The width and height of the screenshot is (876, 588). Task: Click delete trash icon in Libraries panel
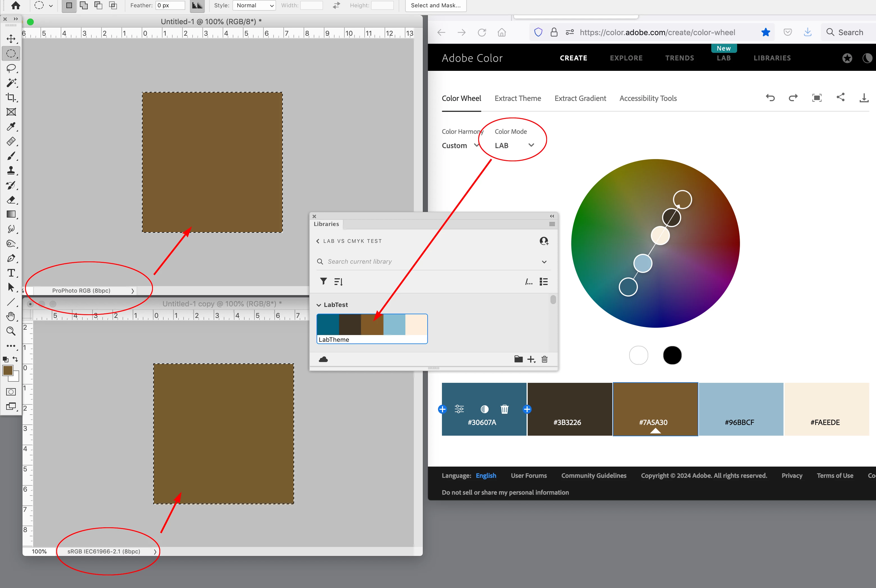coord(545,359)
